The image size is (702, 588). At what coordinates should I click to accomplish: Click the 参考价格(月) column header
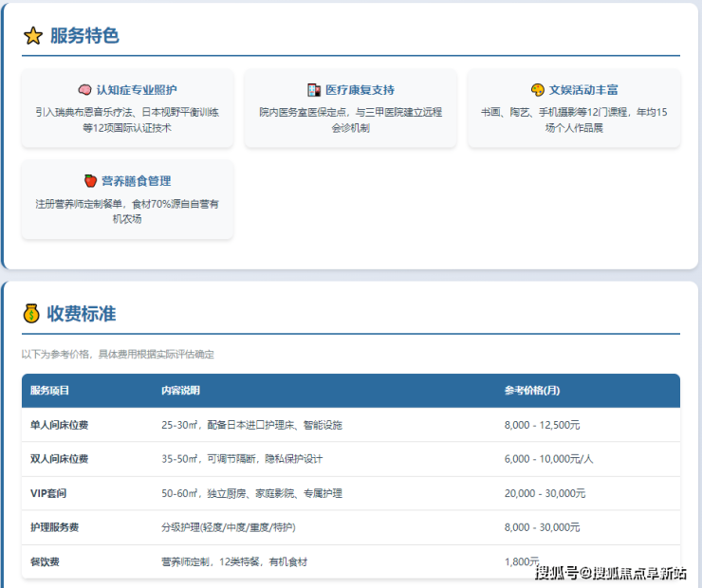532,391
